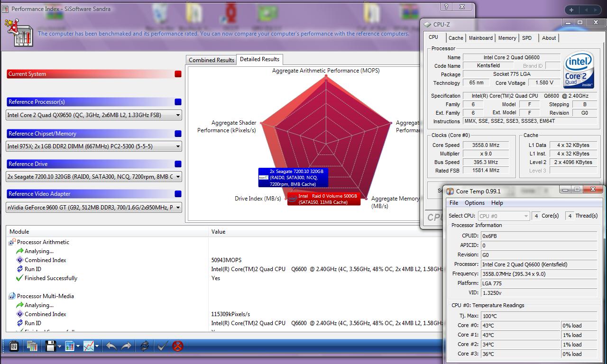Switch to the Detailed Results tab
Screen dimensions: 607x364
259,59
